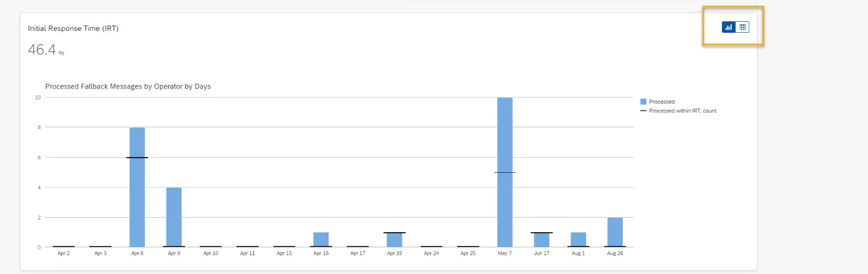The image size is (868, 274).
Task: Click the Aug 1 bar
Action: pyautogui.click(x=578, y=239)
